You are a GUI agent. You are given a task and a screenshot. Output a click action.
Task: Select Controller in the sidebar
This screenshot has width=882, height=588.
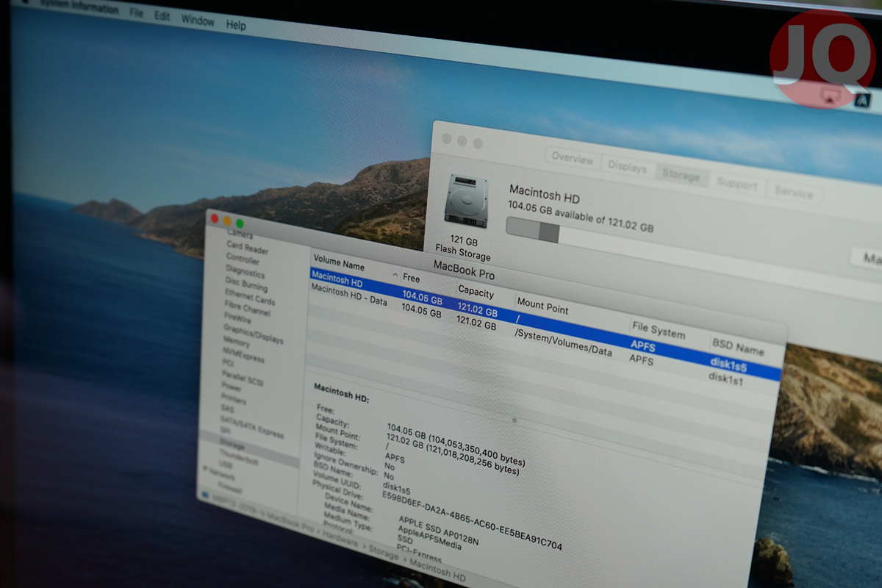(x=243, y=259)
